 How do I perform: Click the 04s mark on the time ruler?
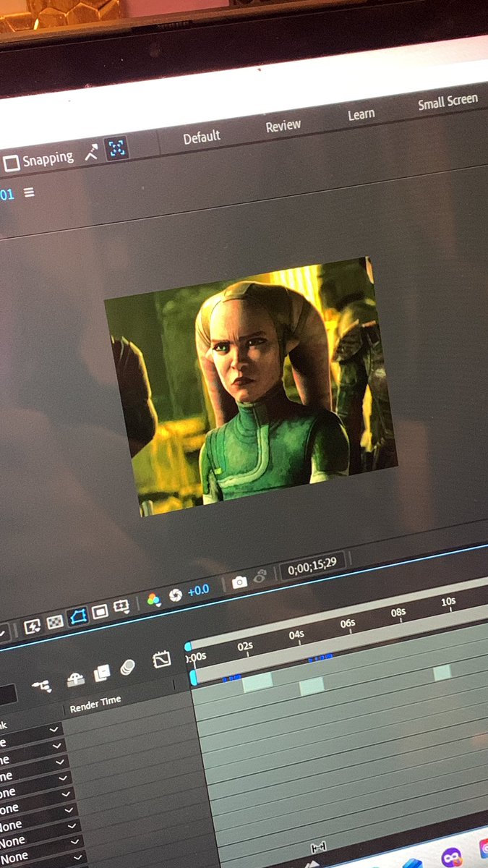296,634
